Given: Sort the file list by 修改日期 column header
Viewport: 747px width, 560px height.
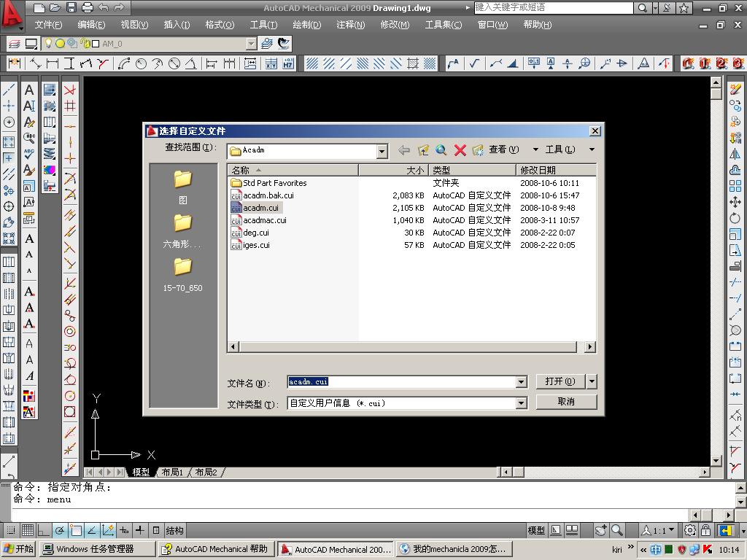Looking at the screenshot, I should (x=555, y=170).
